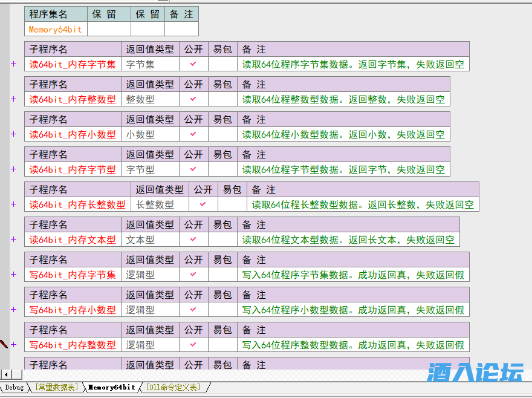Screen dimensions: 532x398
Task: Click the horizontal scrollbar left arrow
Action: tap(5, 374)
